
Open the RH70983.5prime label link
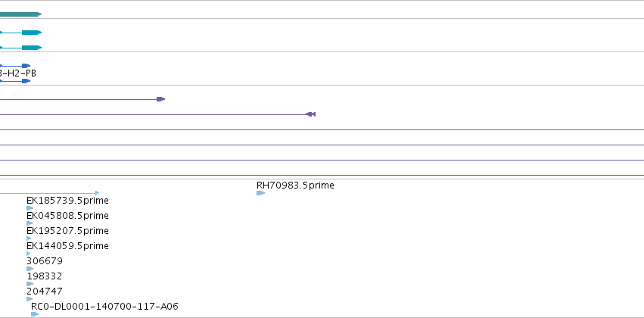(x=295, y=185)
